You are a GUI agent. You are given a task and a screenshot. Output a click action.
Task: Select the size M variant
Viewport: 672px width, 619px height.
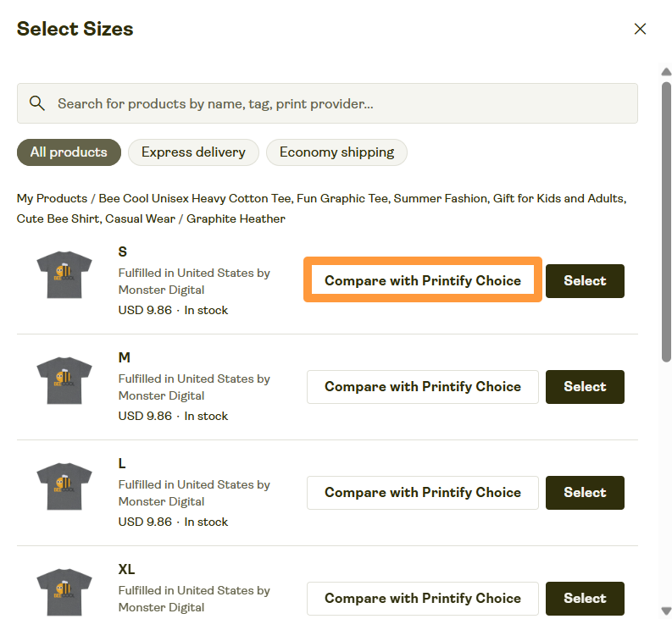coord(585,387)
